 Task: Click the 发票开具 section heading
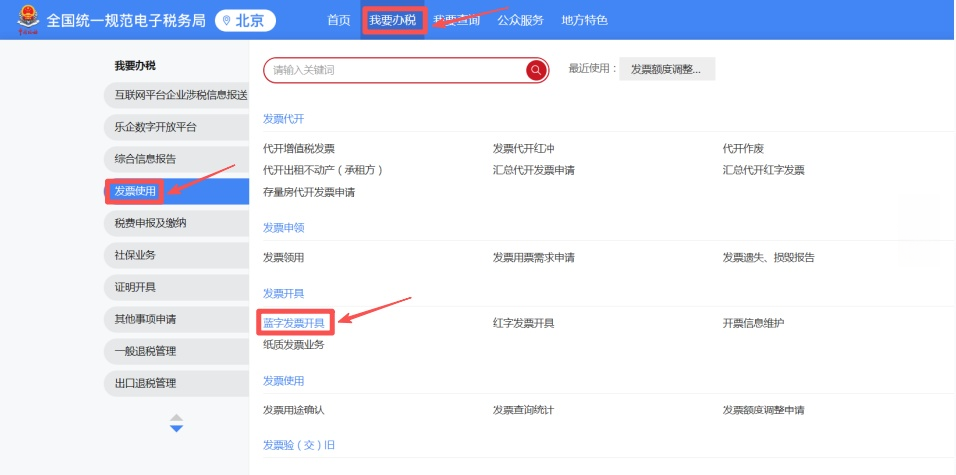click(284, 293)
